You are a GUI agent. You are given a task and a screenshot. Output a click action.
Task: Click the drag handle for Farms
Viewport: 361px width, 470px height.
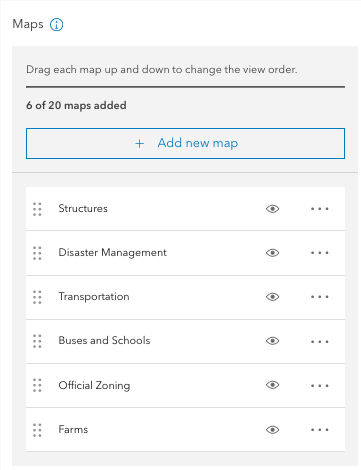37,430
